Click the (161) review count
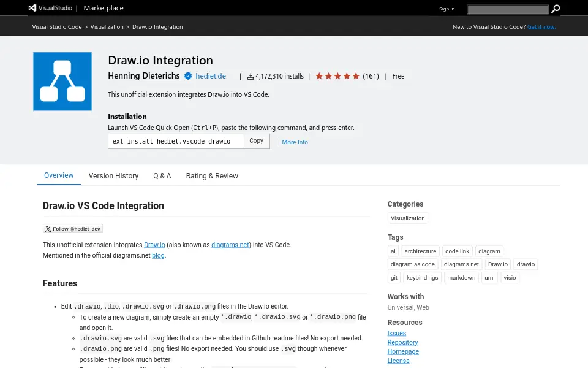 pos(371,76)
